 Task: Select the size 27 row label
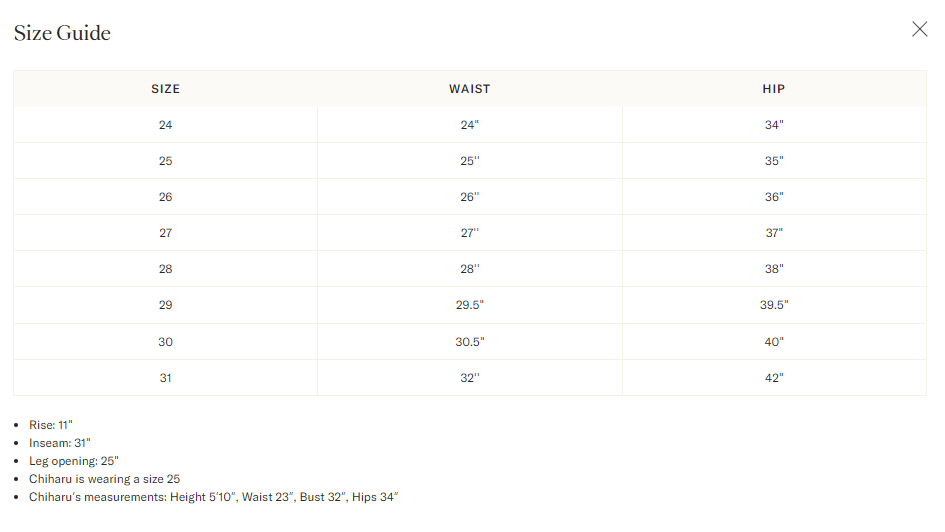(165, 233)
